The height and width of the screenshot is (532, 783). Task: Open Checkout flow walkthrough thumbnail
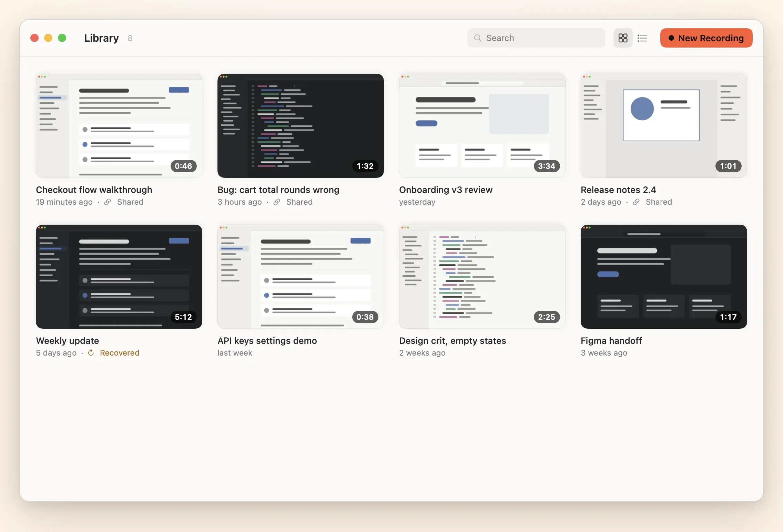click(x=119, y=126)
